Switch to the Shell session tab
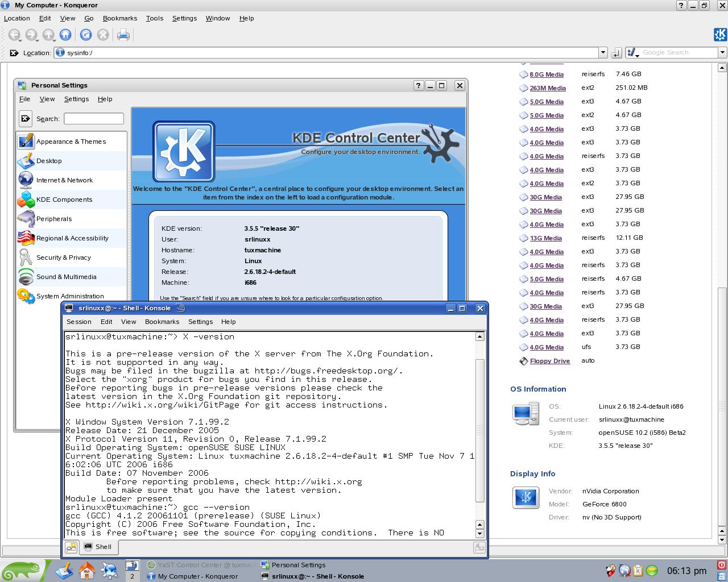 click(x=98, y=547)
